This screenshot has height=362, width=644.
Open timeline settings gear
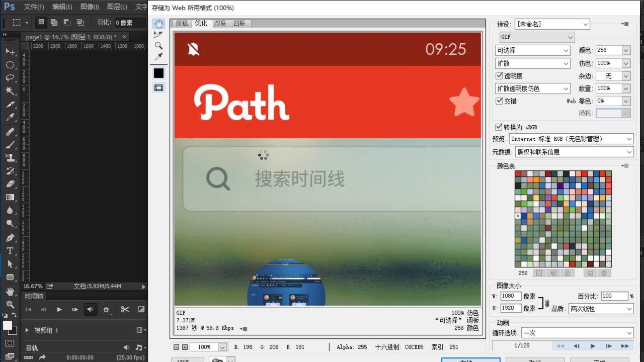click(106, 310)
